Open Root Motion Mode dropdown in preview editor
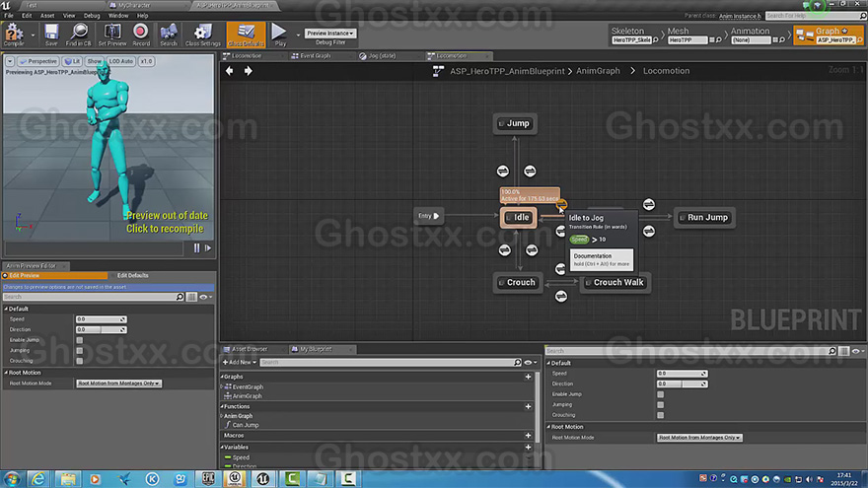868x488 pixels. [x=118, y=383]
